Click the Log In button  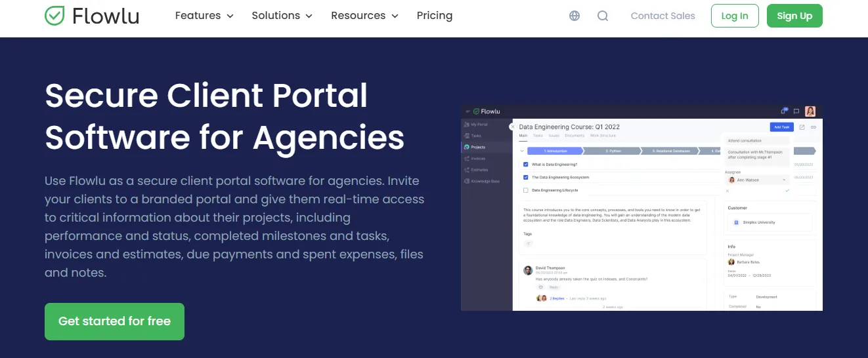coord(735,16)
